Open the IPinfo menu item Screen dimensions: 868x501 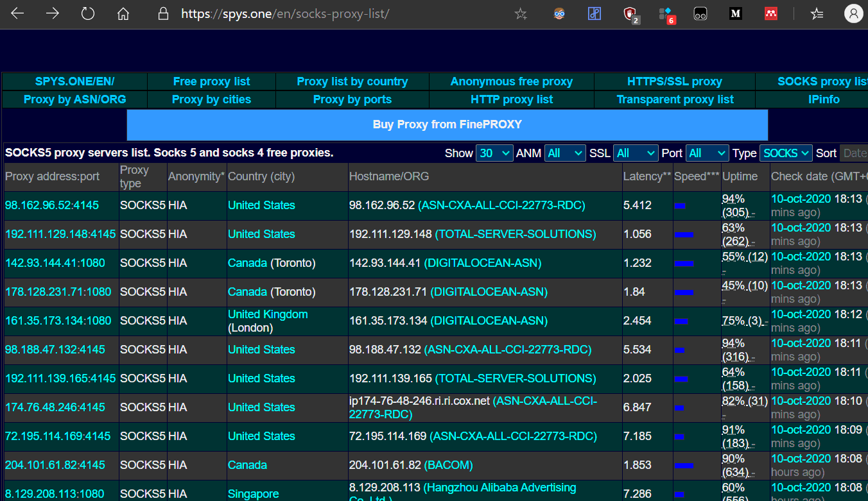pos(824,99)
